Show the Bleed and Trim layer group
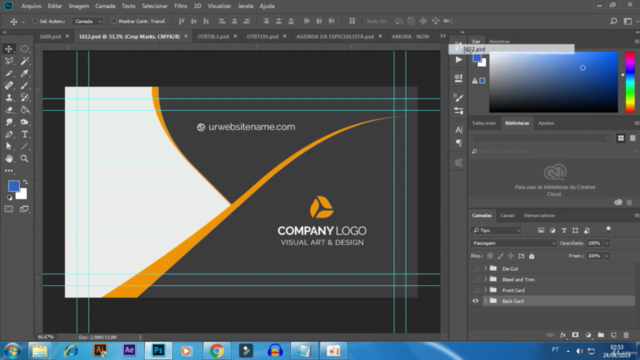The image size is (640, 360). [x=475, y=280]
